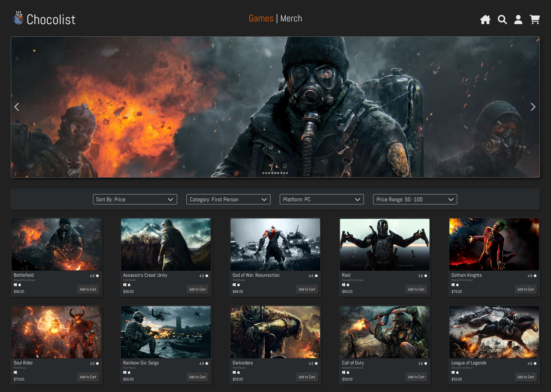
Task: Click the star rating icon on League of Legends
Action: [535, 363]
